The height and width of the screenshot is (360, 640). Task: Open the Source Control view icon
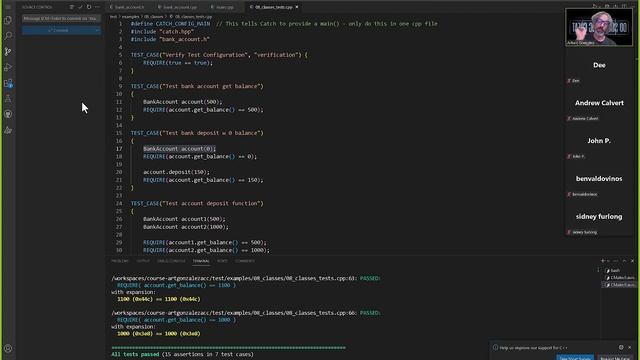[8, 51]
